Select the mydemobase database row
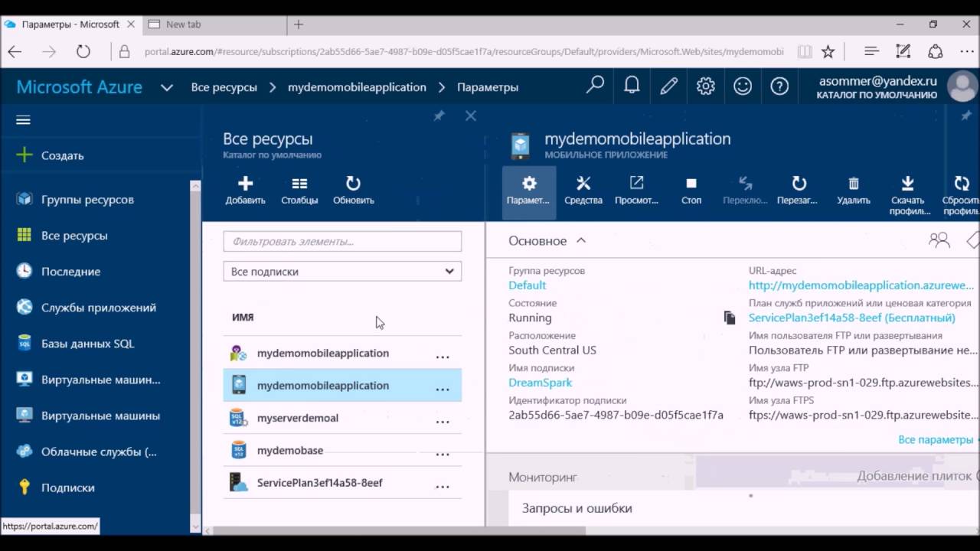980x551 pixels. 342,450
